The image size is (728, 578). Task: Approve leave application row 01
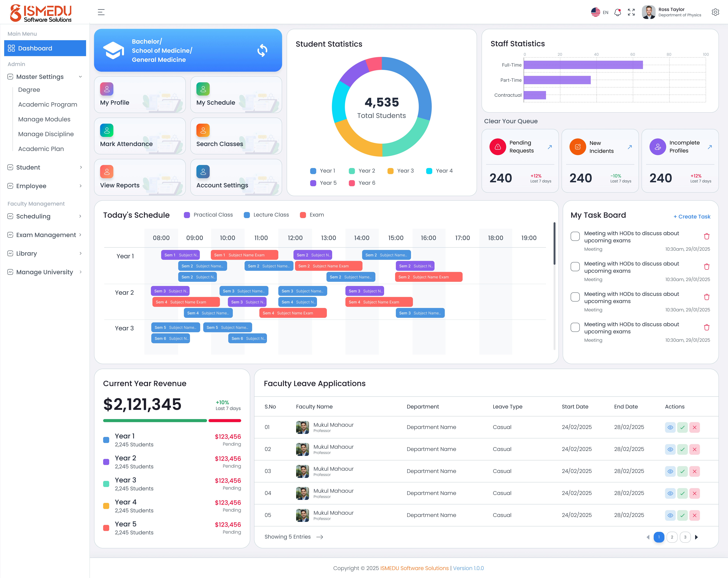pos(682,427)
